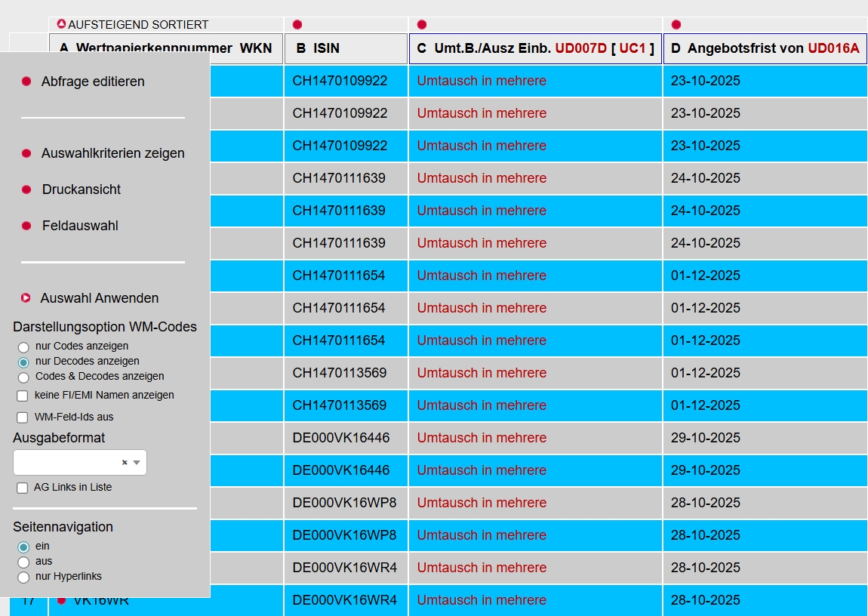Click red dot above Angebotsfrist von column

tap(676, 25)
